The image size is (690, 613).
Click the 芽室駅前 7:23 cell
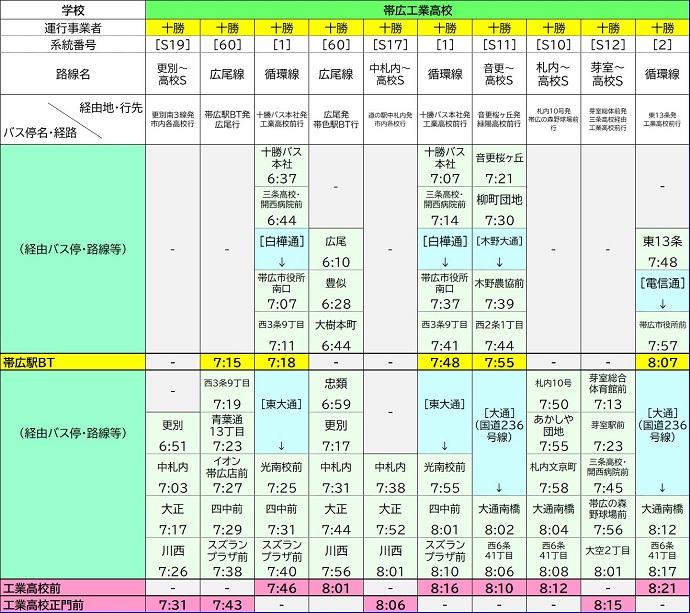point(608,433)
